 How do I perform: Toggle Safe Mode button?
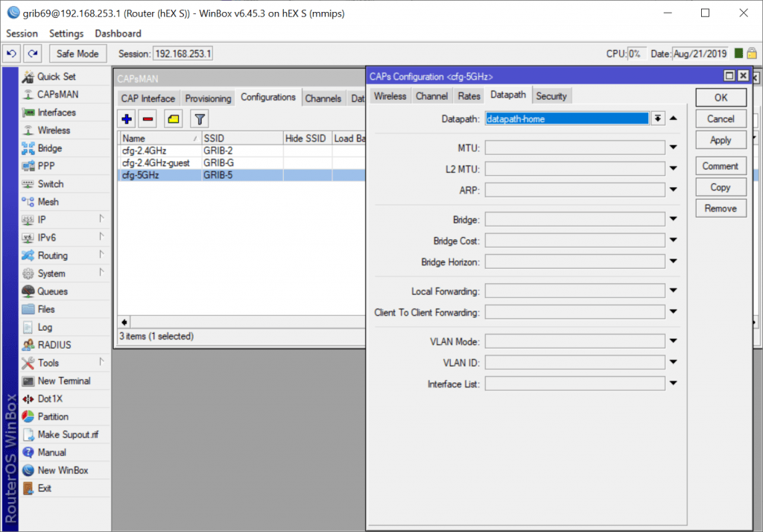77,54
